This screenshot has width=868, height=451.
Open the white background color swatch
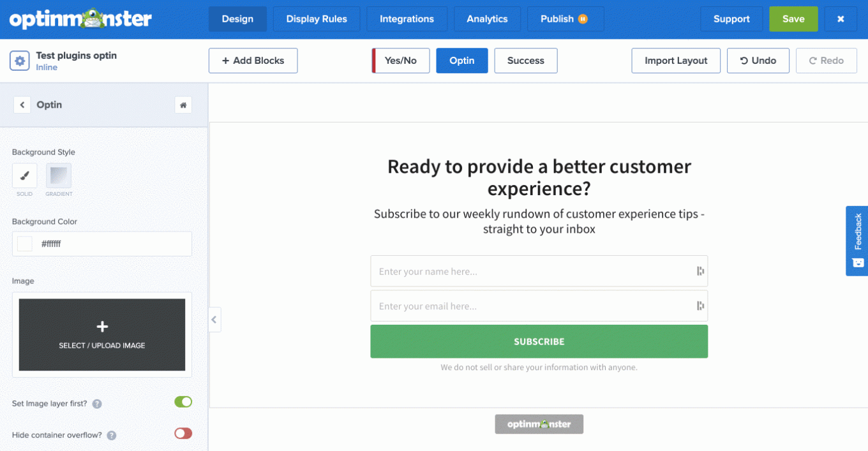(25, 244)
